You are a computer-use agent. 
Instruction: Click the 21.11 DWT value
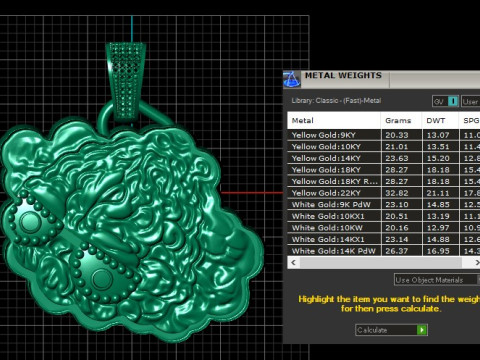click(x=438, y=193)
